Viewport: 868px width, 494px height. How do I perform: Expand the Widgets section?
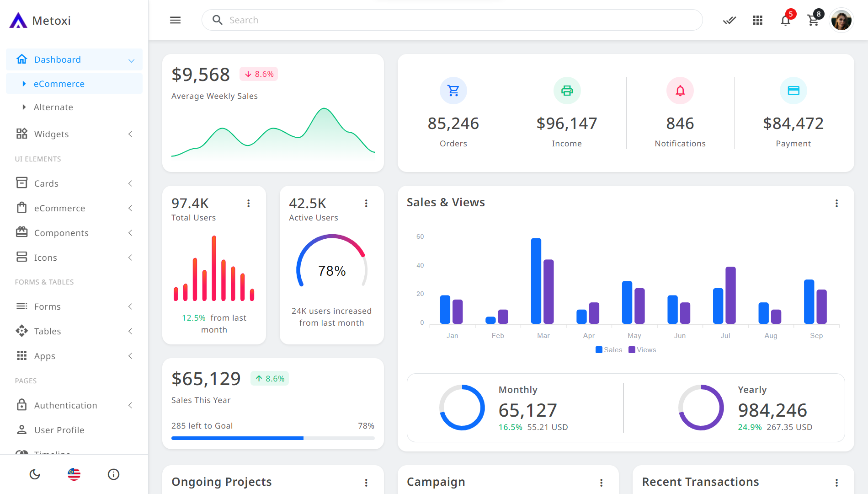pyautogui.click(x=130, y=134)
